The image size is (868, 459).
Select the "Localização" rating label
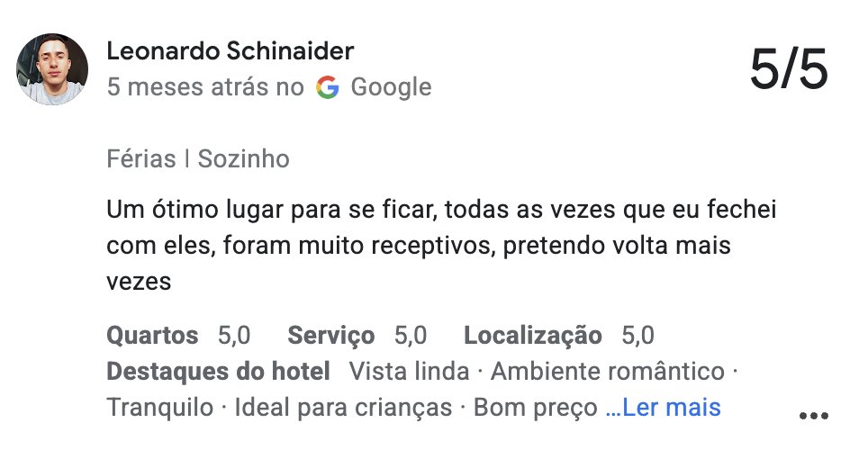533,336
